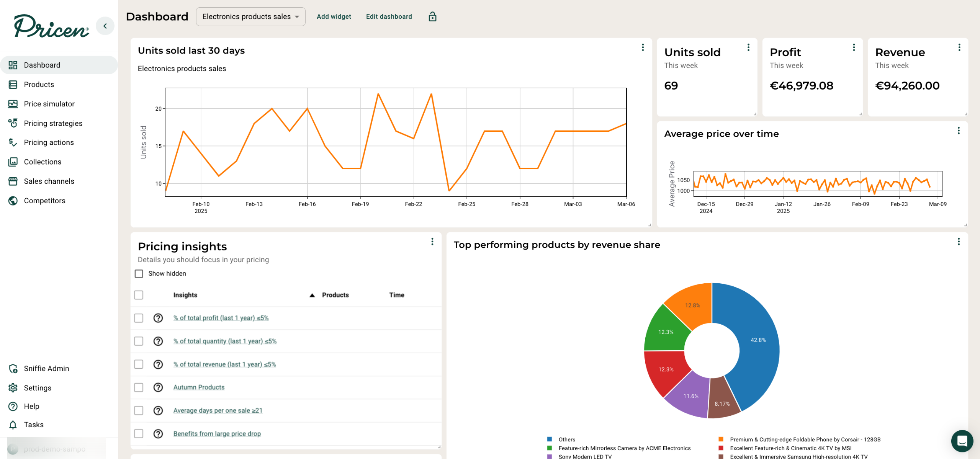The image size is (980, 459).
Task: Click the Pricing strategies sidebar icon
Action: click(x=13, y=123)
